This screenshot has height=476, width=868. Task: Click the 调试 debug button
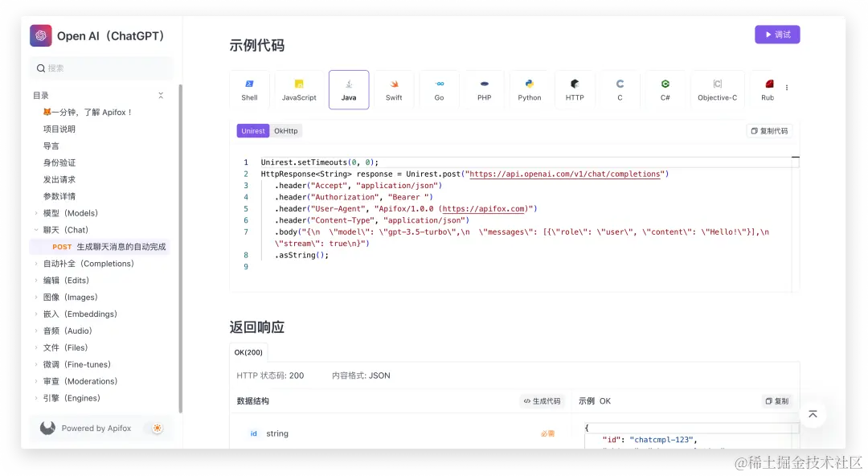click(x=777, y=35)
